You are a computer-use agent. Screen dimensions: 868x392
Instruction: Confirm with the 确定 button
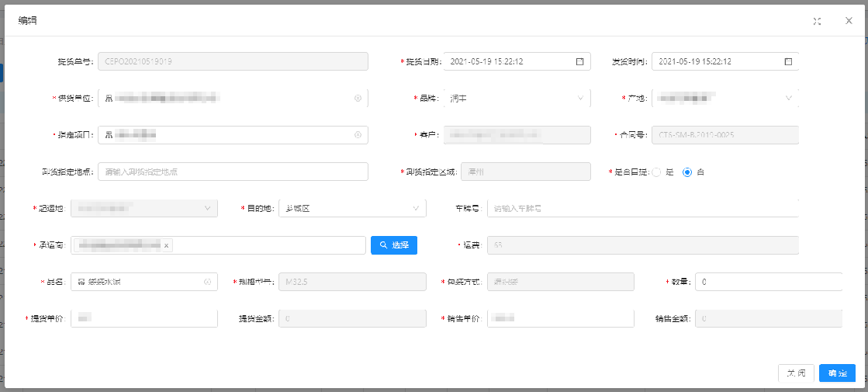838,373
